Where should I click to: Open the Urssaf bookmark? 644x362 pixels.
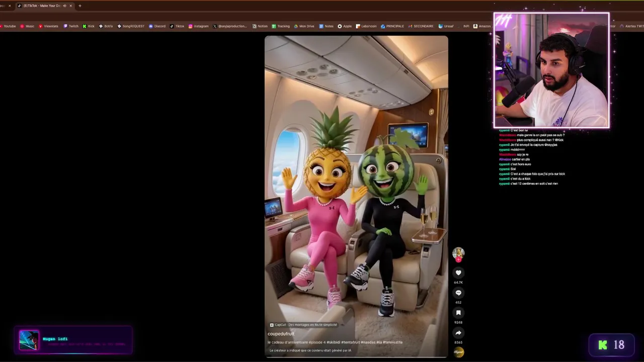point(446,26)
